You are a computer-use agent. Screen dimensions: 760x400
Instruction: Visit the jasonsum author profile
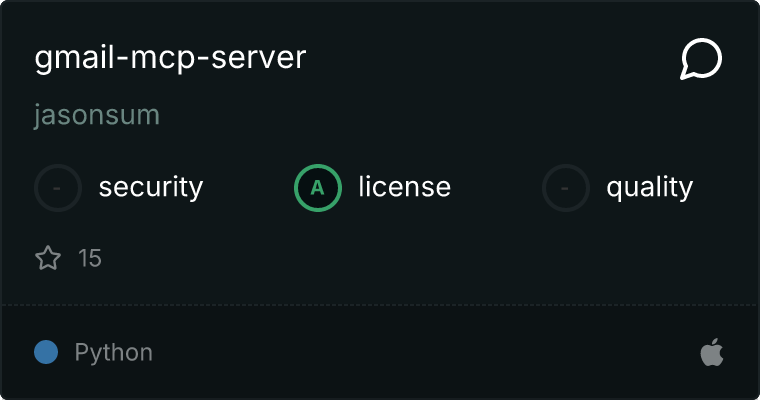coord(97,116)
